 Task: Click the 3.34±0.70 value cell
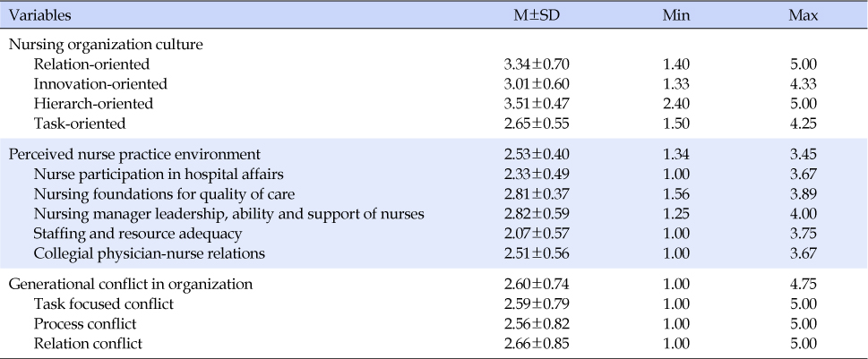coord(537,64)
